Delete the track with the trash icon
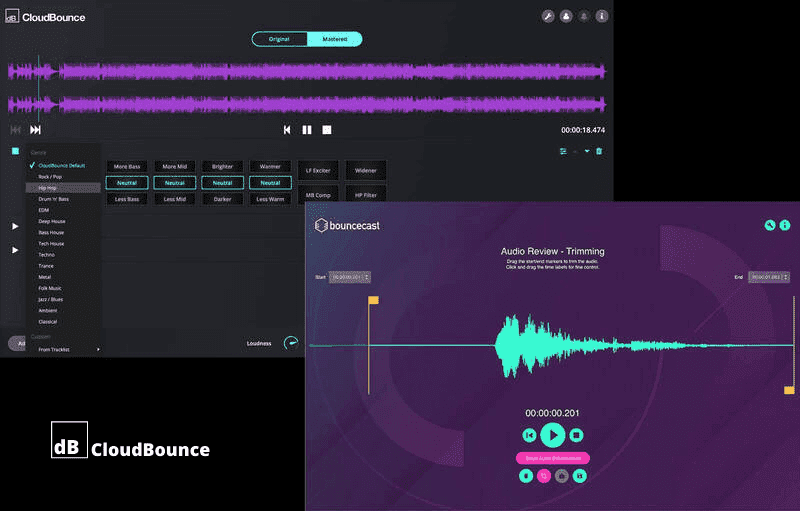This screenshot has width=800, height=511. coord(599,151)
